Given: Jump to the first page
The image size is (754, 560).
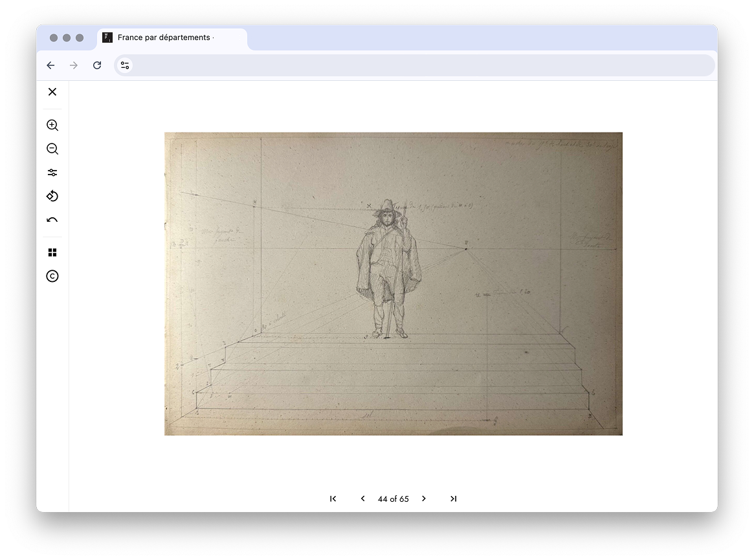Looking at the screenshot, I should click(333, 499).
